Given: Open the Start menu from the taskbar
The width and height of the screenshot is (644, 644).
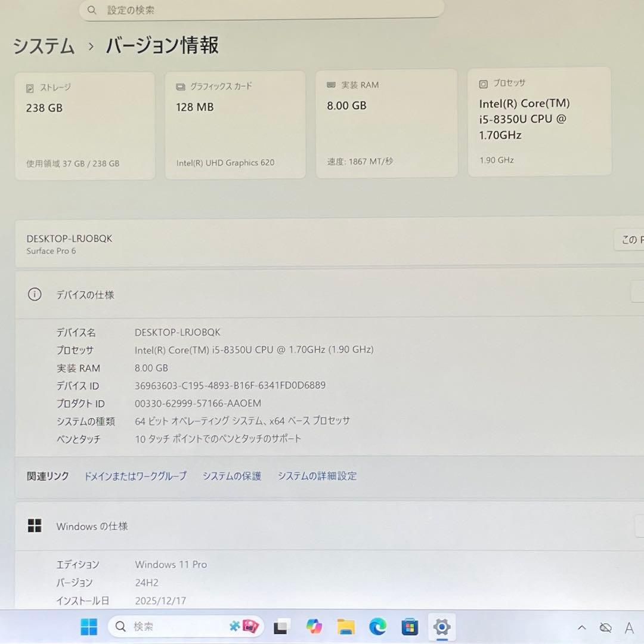Looking at the screenshot, I should (x=88, y=627).
